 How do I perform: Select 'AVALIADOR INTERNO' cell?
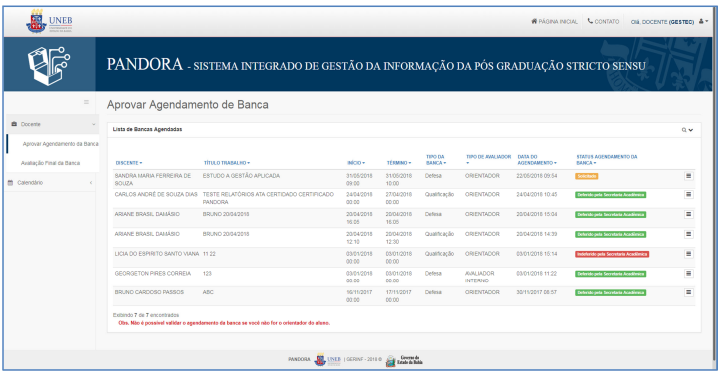[480, 276]
